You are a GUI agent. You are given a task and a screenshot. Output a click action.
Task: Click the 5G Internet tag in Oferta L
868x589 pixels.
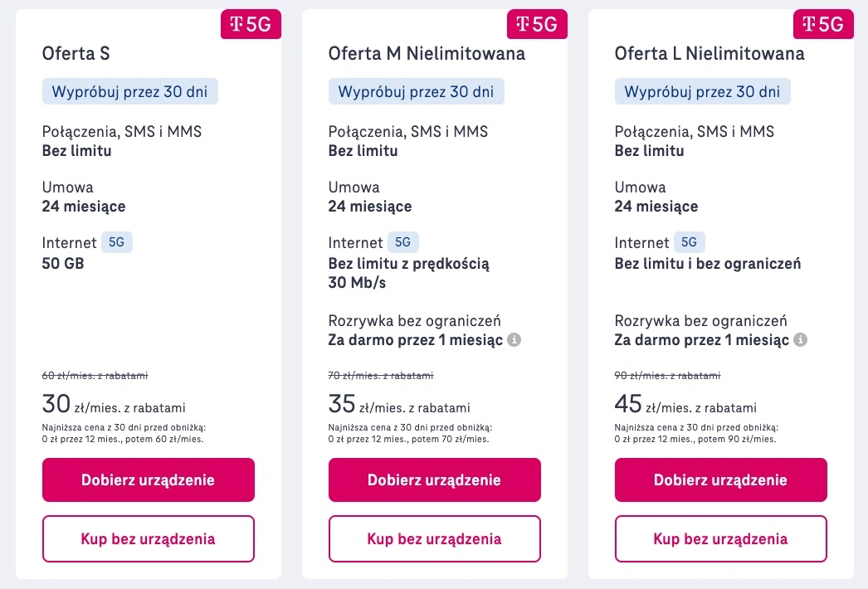click(x=690, y=242)
